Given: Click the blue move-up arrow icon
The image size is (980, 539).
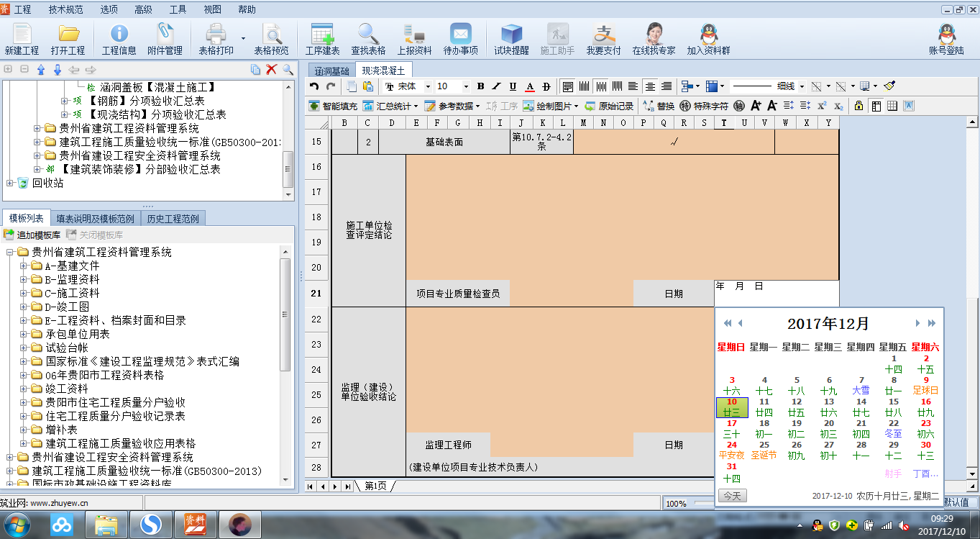Looking at the screenshot, I should [41, 70].
